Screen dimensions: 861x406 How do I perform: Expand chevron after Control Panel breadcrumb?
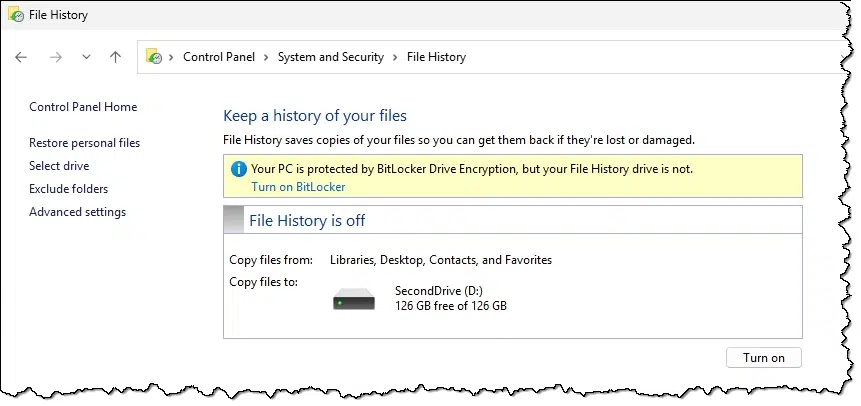[266, 57]
